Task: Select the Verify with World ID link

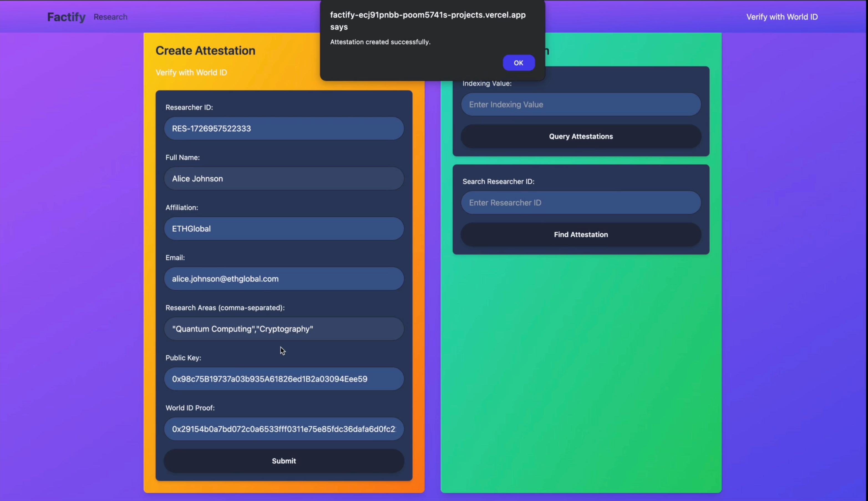Action: pos(781,17)
